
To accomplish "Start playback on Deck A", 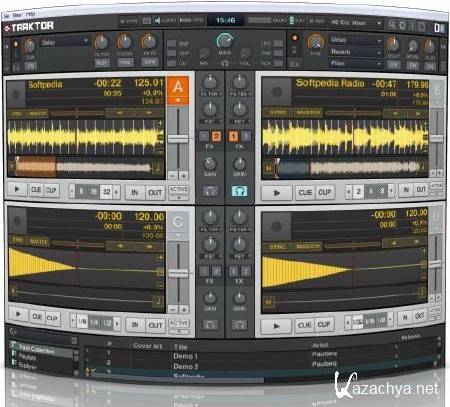I will pos(17,189).
